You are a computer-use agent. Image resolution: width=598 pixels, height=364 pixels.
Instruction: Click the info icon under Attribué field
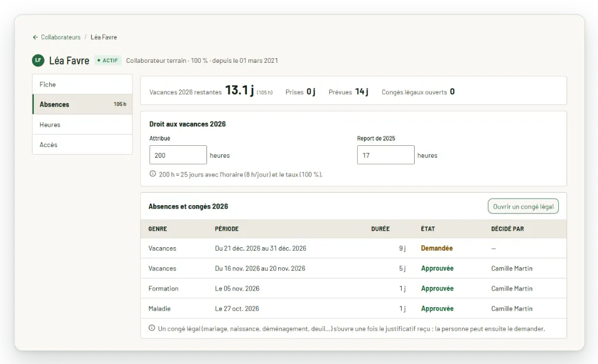tap(152, 174)
